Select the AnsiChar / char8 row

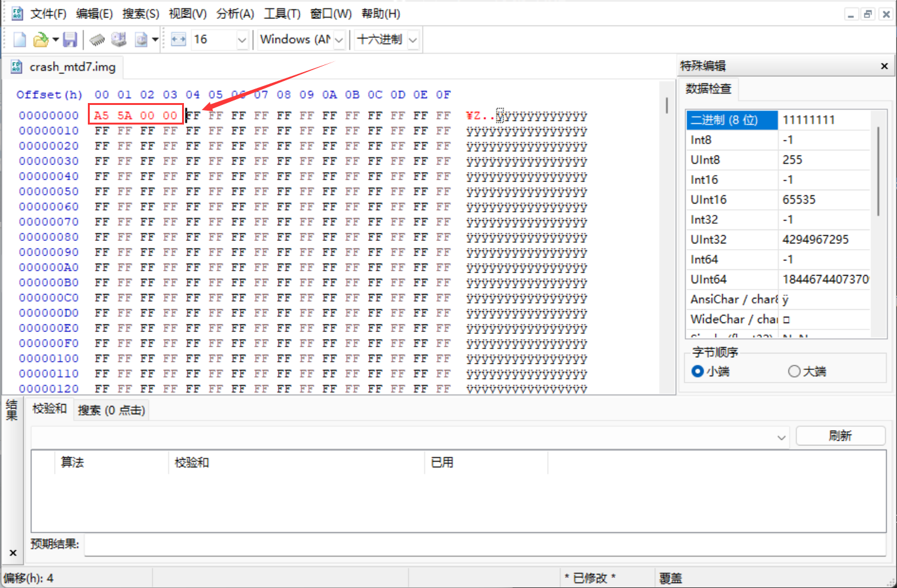coord(778,299)
